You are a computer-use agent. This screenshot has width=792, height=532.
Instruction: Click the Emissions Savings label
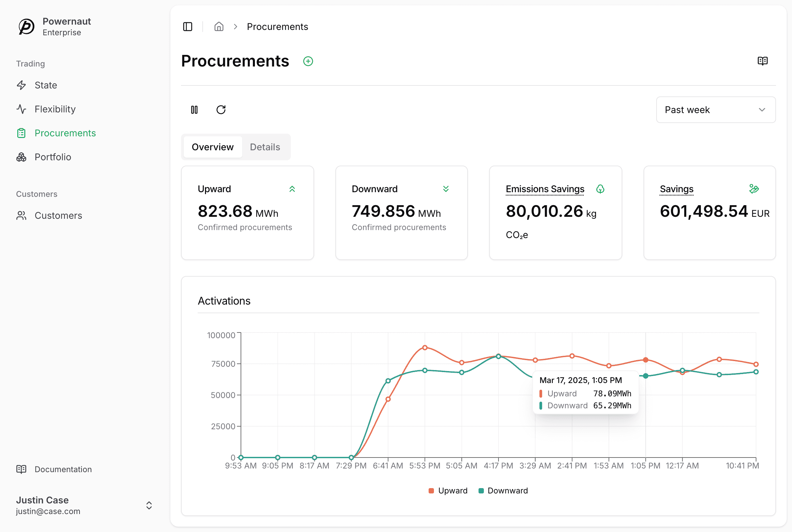(545, 189)
